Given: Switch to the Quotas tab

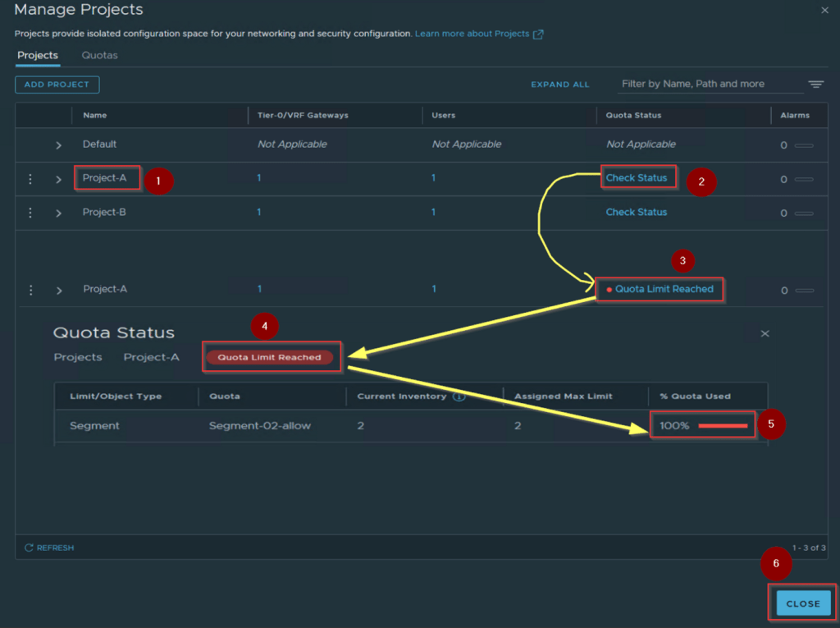Looking at the screenshot, I should (x=99, y=55).
